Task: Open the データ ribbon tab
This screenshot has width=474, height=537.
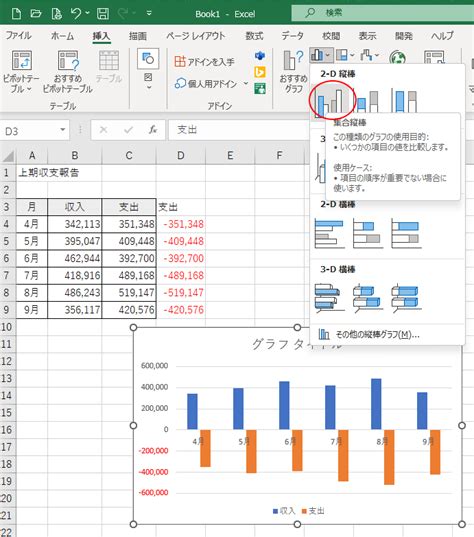Action: [293, 36]
